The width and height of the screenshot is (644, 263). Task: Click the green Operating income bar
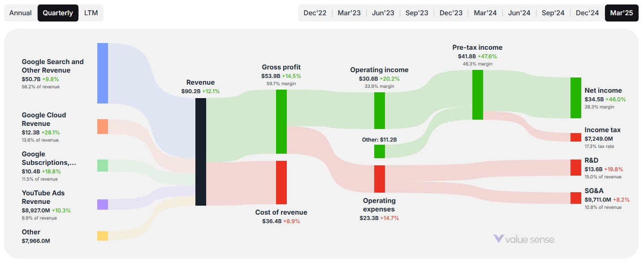380,111
